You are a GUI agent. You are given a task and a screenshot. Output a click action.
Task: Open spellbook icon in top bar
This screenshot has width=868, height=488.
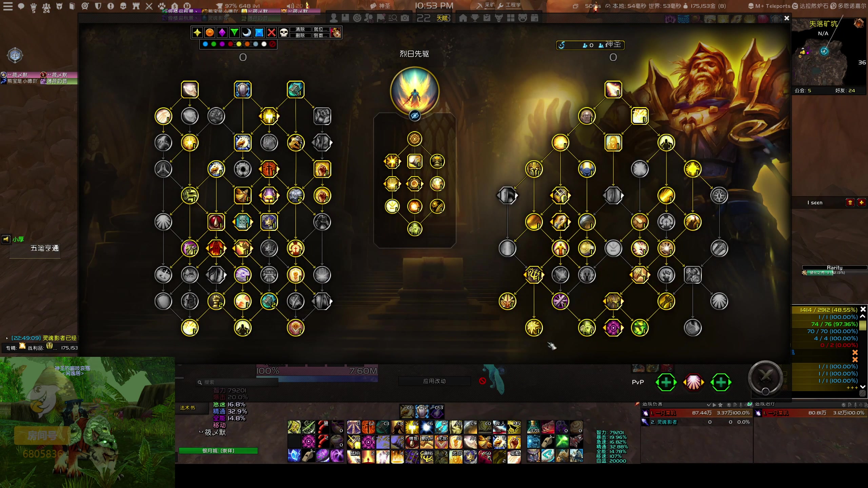pos(72,6)
